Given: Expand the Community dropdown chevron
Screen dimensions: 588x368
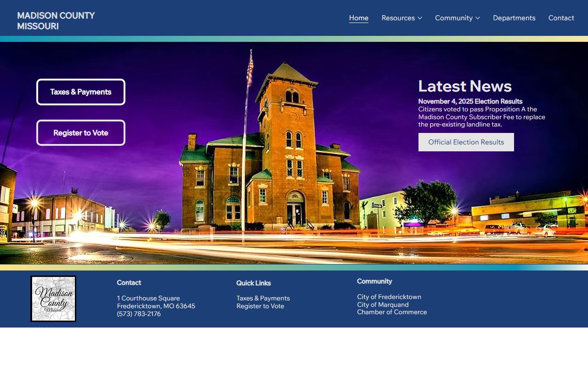Looking at the screenshot, I should (478, 18).
